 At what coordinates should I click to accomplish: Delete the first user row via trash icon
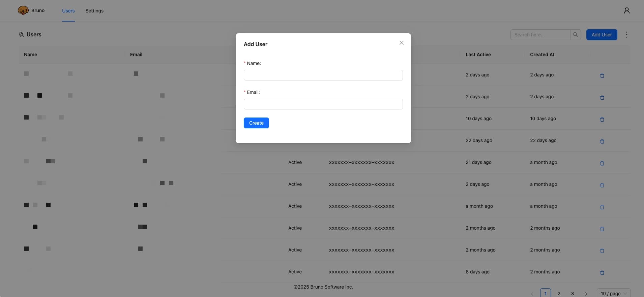point(602,76)
